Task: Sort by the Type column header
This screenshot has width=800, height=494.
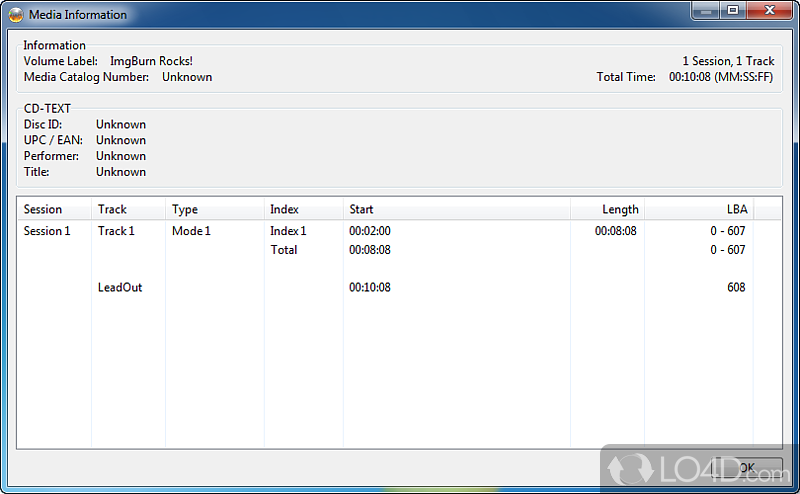Action: coord(215,209)
